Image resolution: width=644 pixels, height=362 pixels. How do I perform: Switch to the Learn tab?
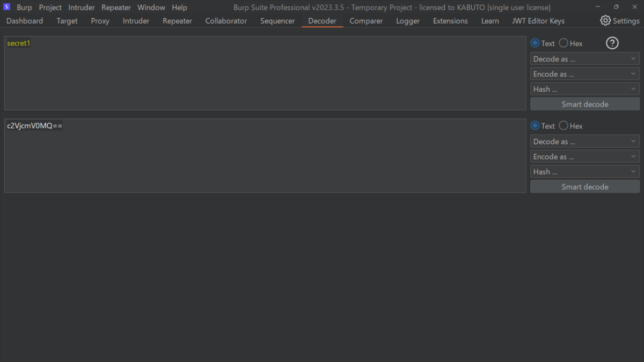(x=490, y=21)
